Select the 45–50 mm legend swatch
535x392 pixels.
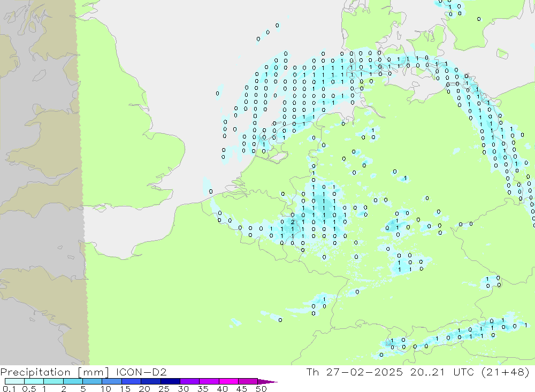[248, 381]
